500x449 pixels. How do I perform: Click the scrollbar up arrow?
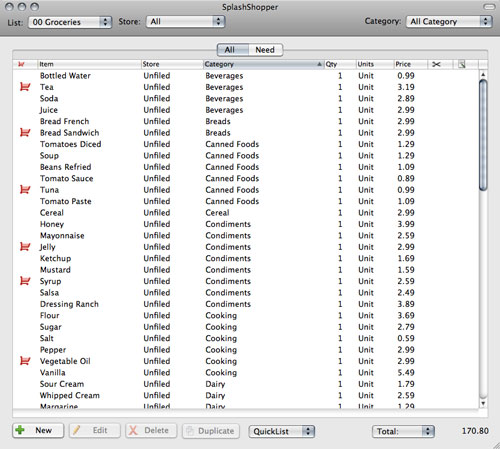pyautogui.click(x=483, y=74)
